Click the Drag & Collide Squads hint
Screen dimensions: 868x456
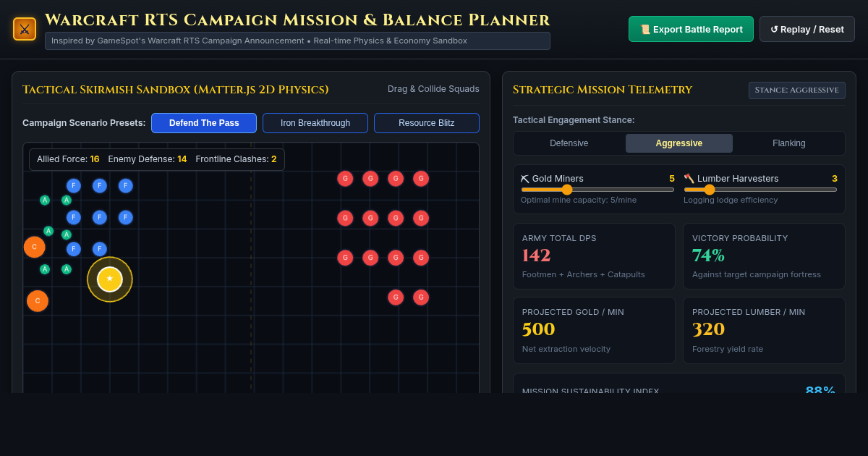tap(433, 89)
